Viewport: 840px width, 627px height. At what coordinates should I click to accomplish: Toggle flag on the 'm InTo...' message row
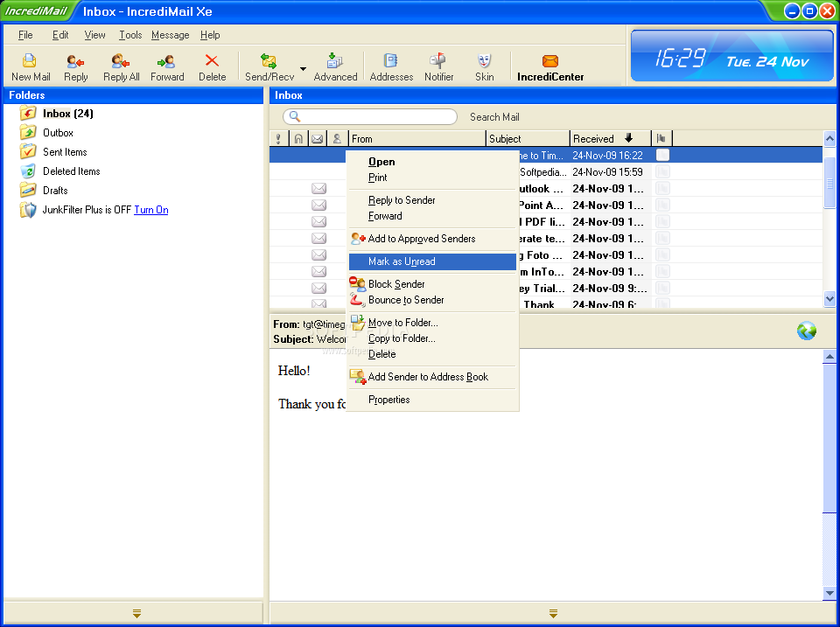(x=662, y=271)
